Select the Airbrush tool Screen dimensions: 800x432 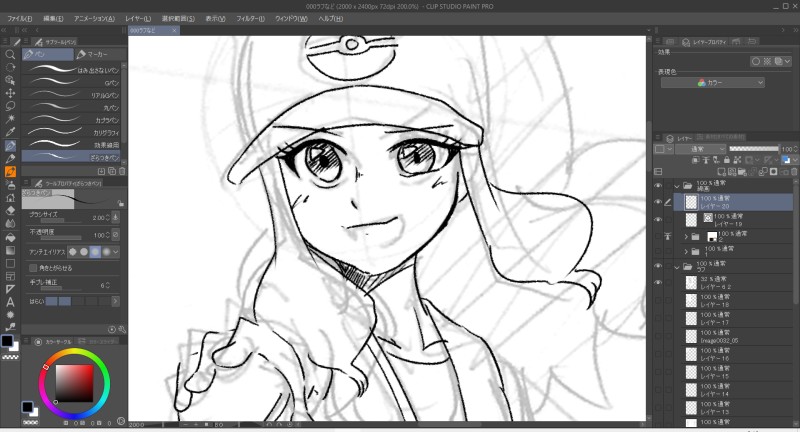pyautogui.click(x=10, y=185)
